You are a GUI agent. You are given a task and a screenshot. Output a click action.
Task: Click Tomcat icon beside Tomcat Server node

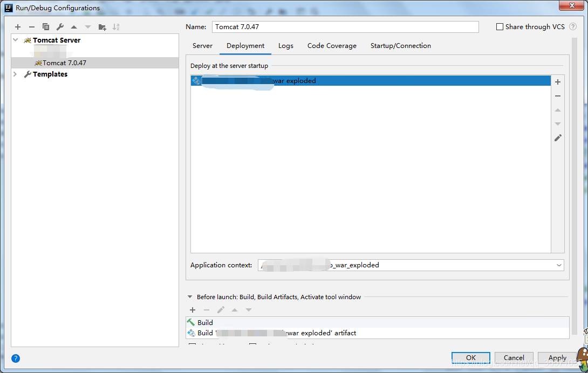(x=28, y=40)
